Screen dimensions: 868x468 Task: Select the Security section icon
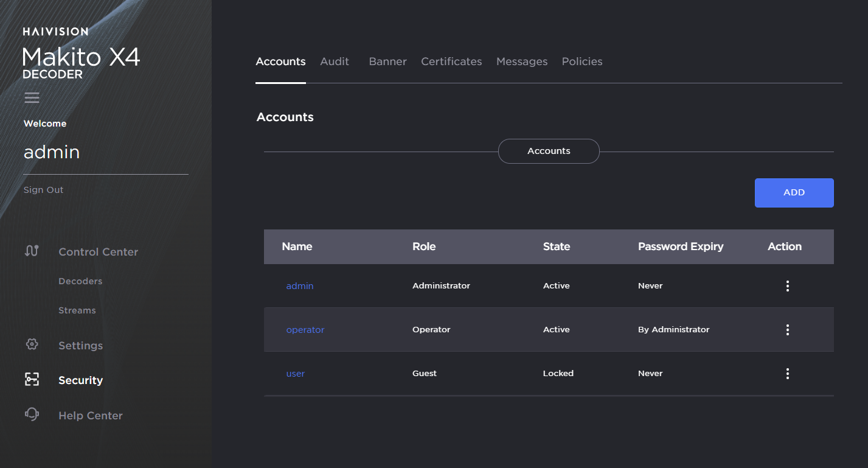pyautogui.click(x=32, y=380)
